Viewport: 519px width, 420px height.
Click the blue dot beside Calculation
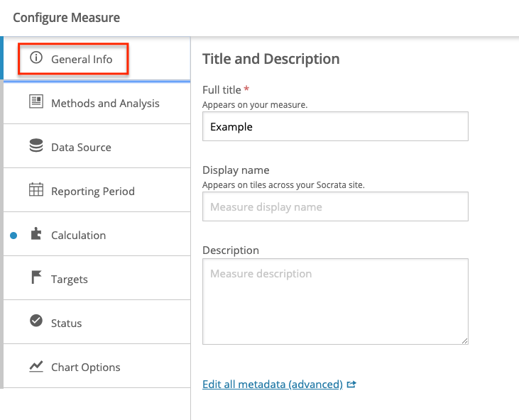click(x=13, y=236)
